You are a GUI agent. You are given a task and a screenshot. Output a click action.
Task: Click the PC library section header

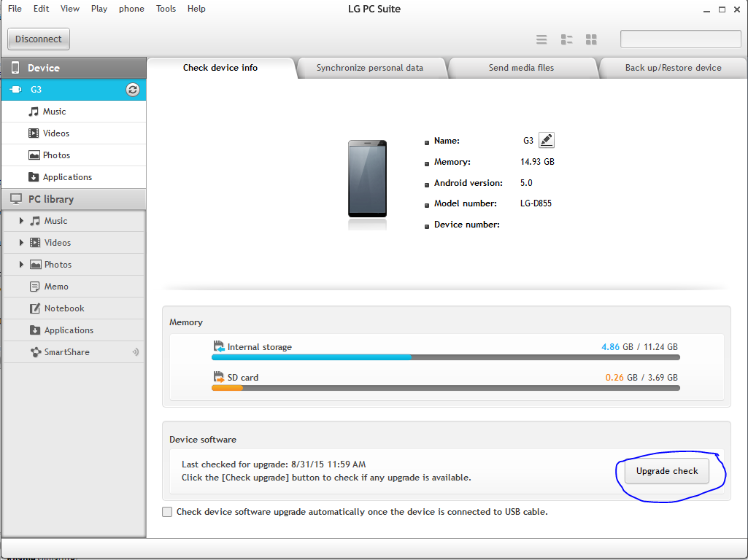coord(74,199)
